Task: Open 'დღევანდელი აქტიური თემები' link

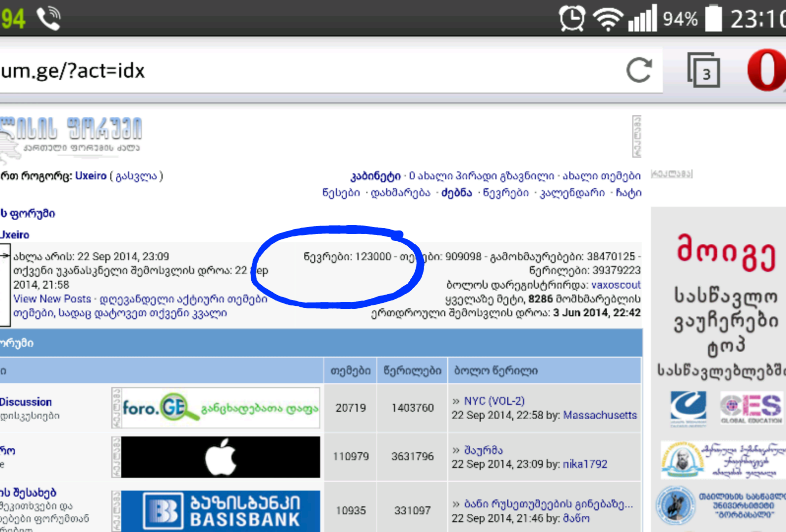Action: 183,299
